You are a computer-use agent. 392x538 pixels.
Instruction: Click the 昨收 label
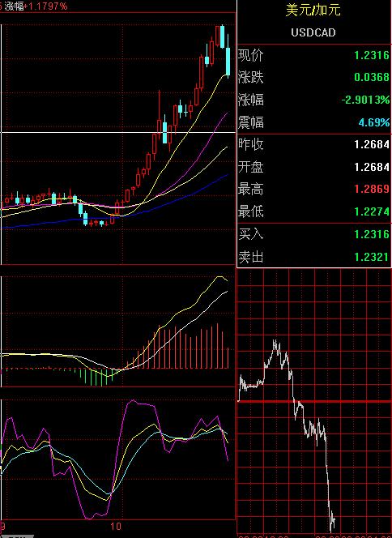251,144
